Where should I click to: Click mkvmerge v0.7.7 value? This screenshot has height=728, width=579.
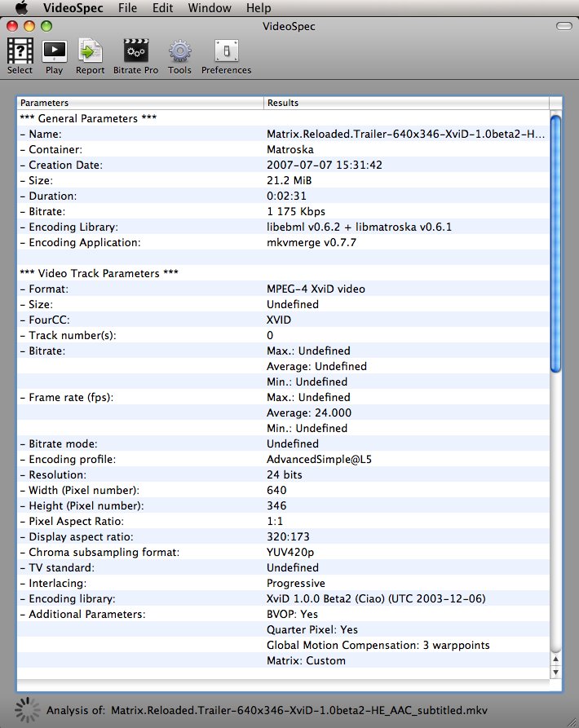pyautogui.click(x=311, y=242)
